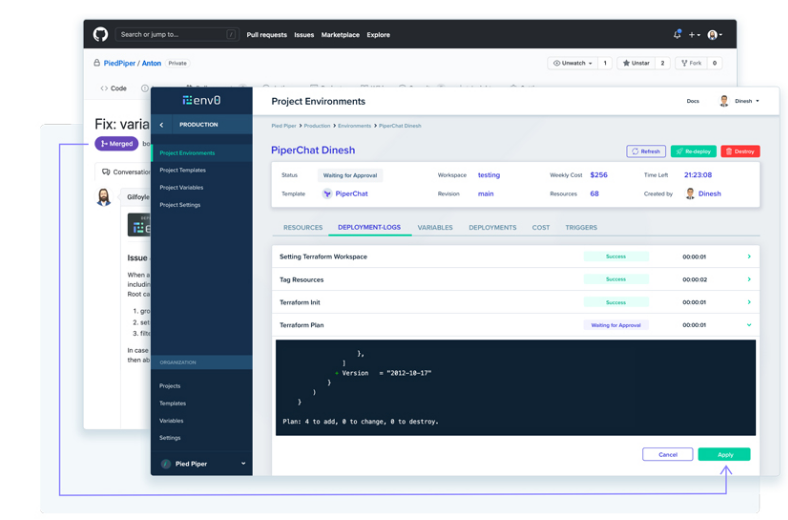Click the red Destroy button

point(740,151)
